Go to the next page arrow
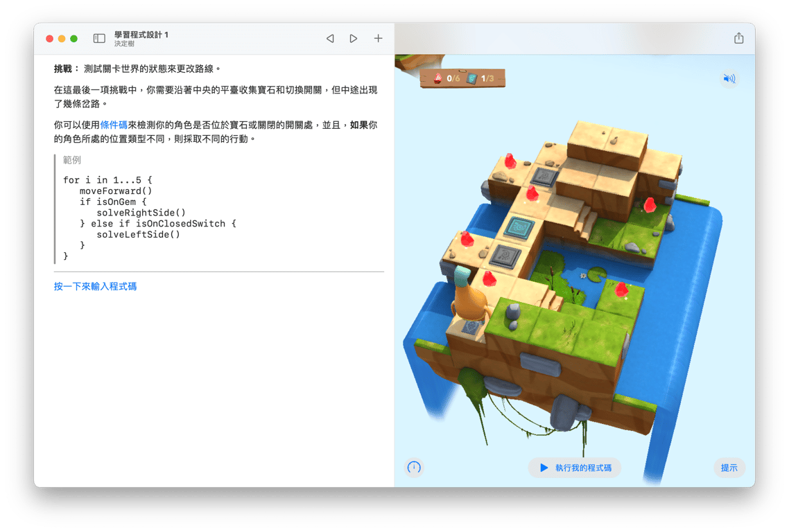Image resolution: width=789 pixels, height=532 pixels. (353, 38)
